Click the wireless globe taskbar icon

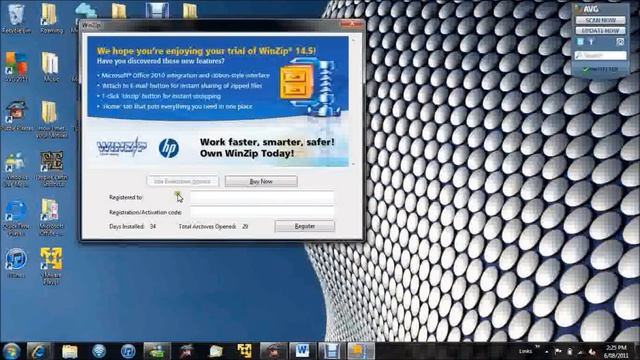pos(99,351)
